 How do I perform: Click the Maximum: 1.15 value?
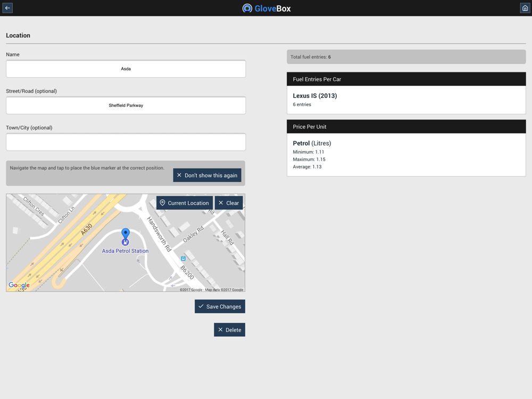coord(309,160)
